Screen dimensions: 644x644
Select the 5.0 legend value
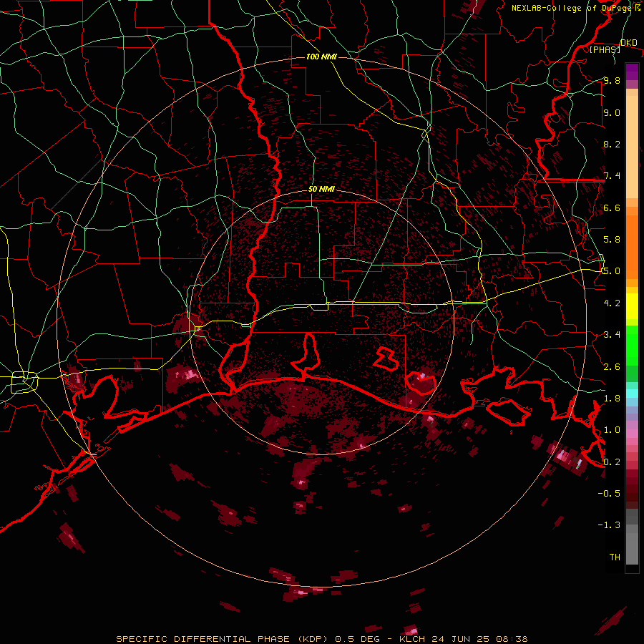coord(612,271)
